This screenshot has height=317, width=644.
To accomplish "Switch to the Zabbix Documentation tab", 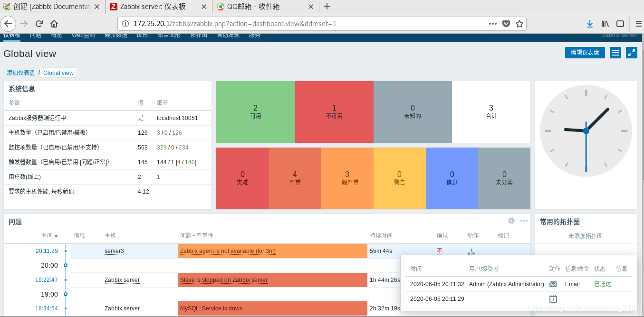I will point(52,7).
